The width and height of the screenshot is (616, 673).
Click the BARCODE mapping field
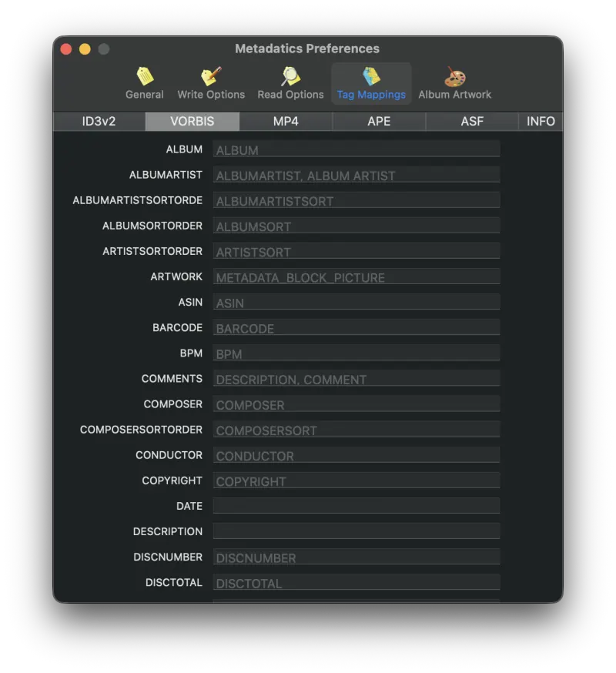[357, 327]
